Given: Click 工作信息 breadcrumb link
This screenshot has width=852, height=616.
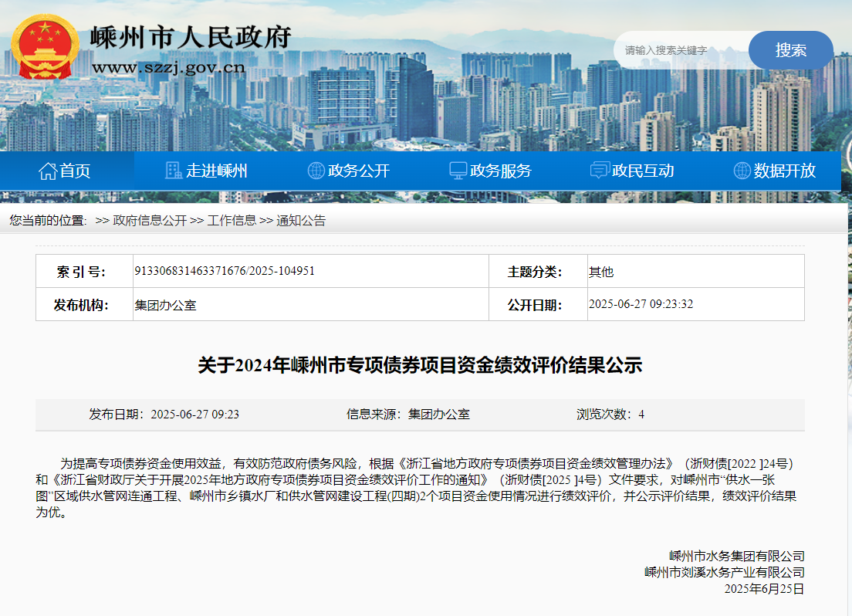Looking at the screenshot, I should pos(232,221).
